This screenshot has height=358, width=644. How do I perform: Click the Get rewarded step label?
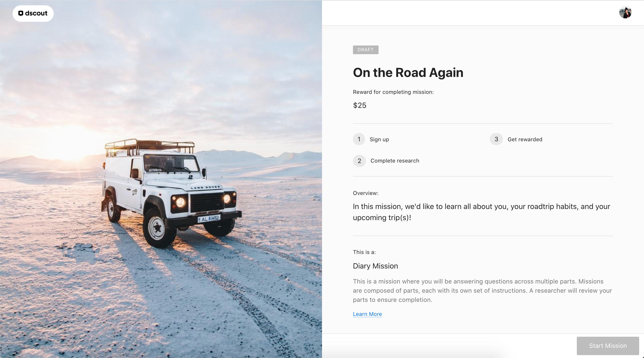coord(525,139)
